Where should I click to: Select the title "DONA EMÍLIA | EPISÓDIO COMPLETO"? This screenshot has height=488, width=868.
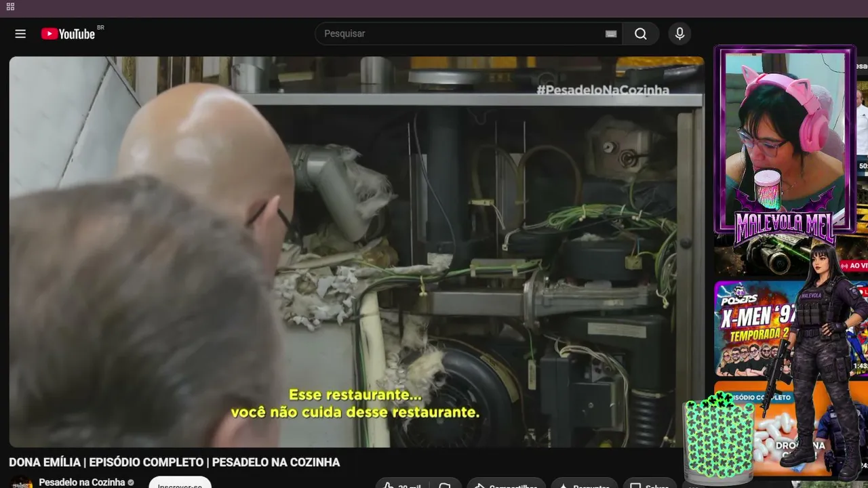click(106, 462)
